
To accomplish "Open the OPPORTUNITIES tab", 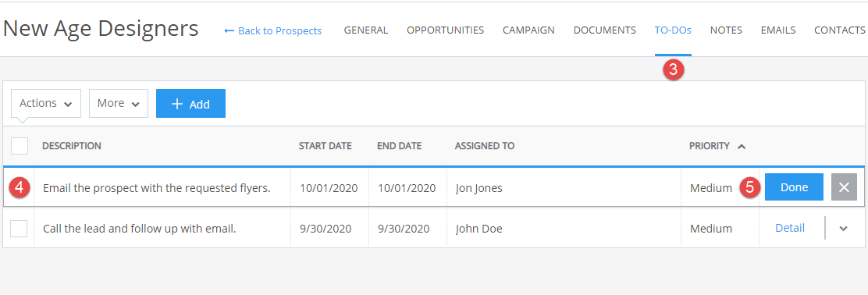I will click(445, 30).
